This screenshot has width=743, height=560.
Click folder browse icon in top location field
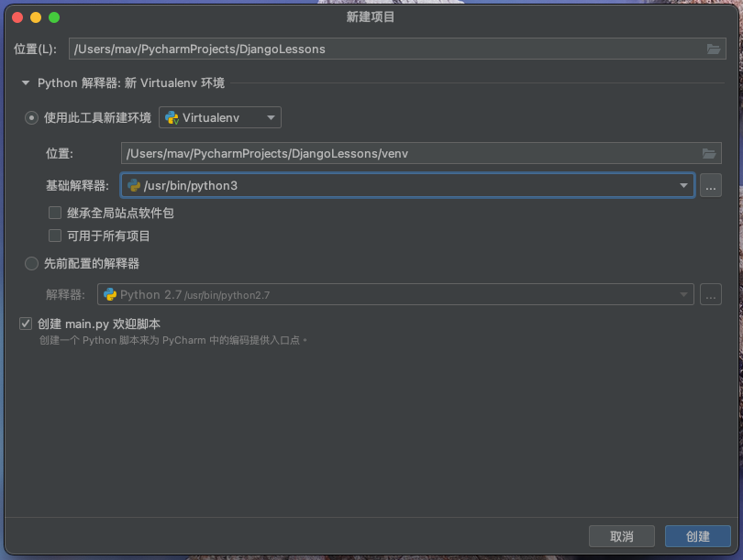click(x=714, y=49)
